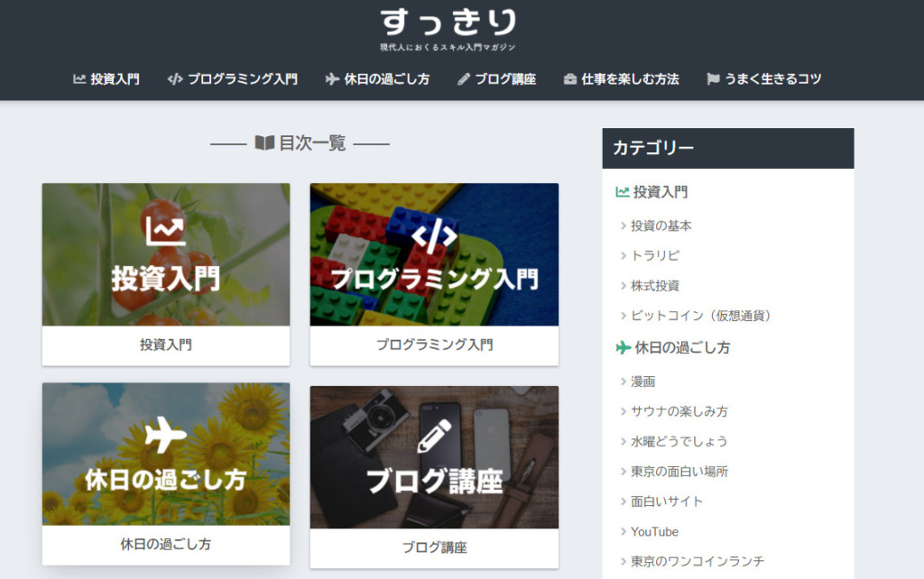The image size is (924, 579).
Task: Open the トラリピ subcategory
Action: point(655,255)
